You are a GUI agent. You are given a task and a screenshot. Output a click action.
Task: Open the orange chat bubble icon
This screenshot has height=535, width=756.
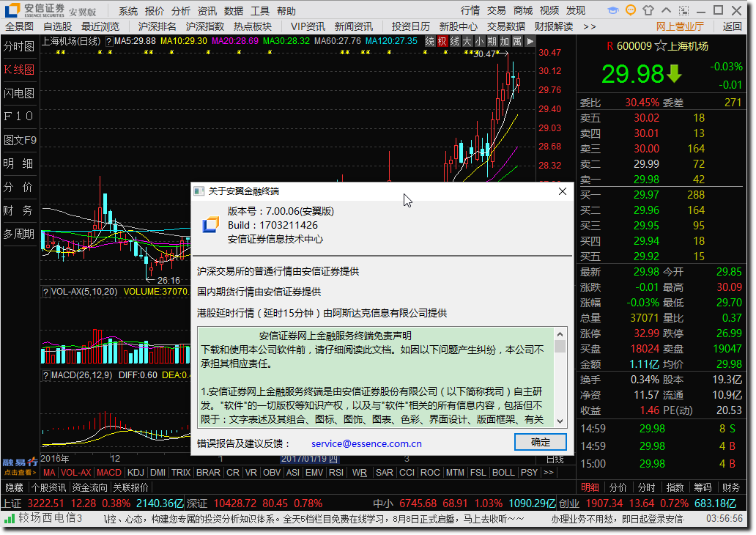(x=630, y=10)
